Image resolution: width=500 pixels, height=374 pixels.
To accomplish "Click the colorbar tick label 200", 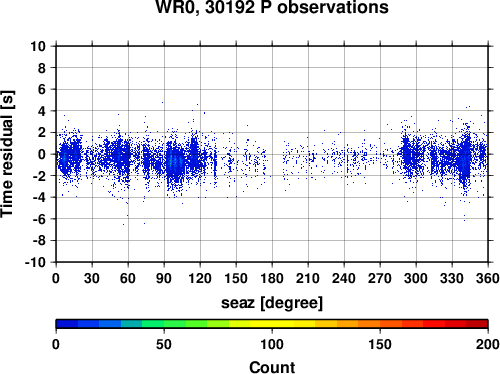I will 488,344.
